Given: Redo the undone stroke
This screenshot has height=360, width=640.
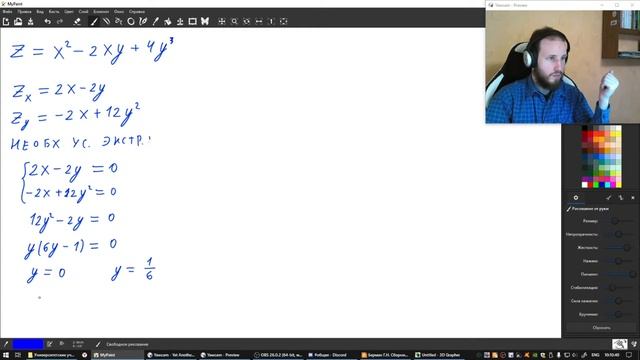Looking at the screenshot, I should (x=60, y=21).
